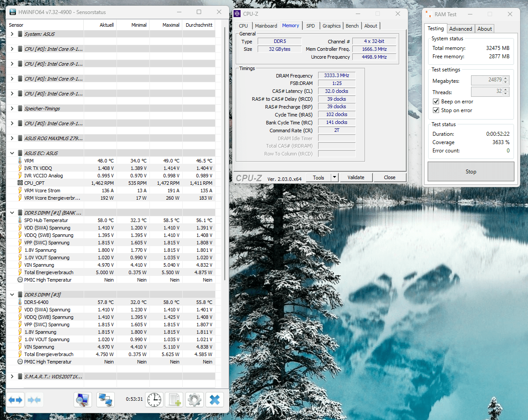This screenshot has width=528, height=420.
Task: Reset the elapsed time clock icon
Action: 154,399
